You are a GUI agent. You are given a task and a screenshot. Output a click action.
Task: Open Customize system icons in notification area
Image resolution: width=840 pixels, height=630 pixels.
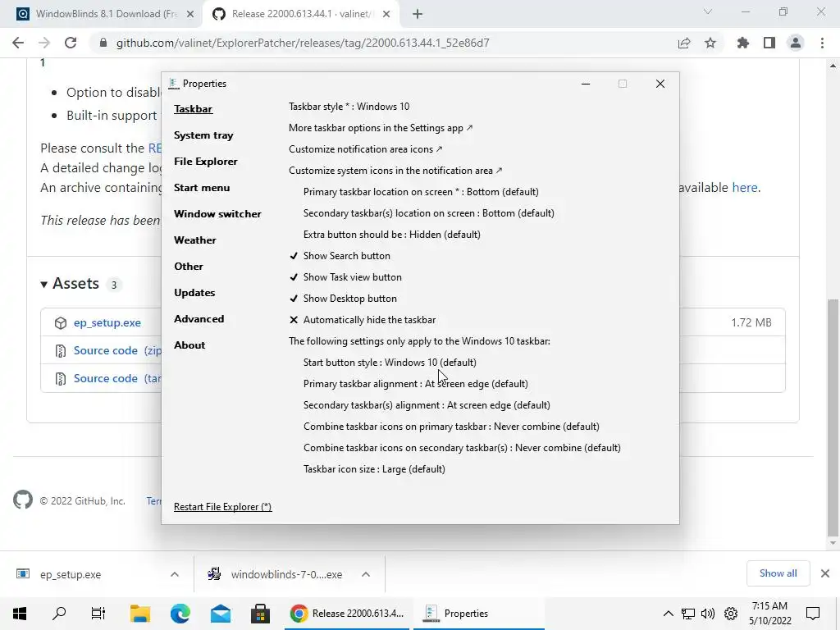(x=395, y=171)
